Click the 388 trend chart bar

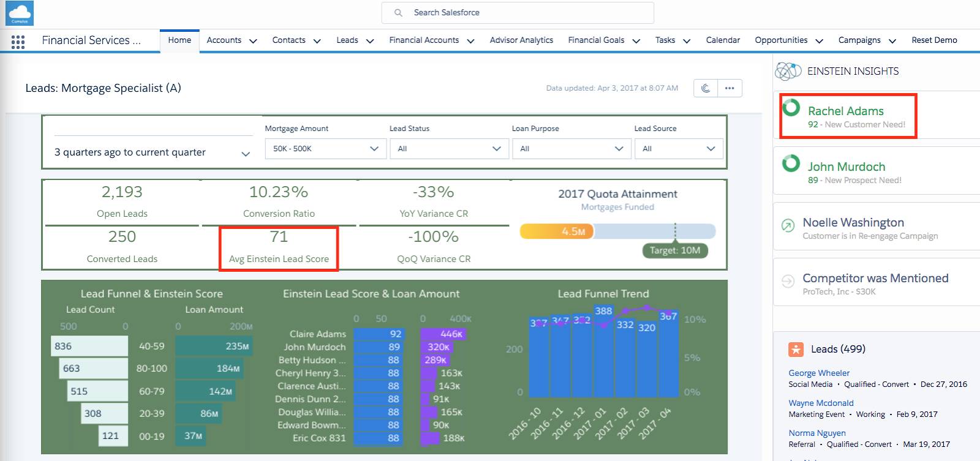coord(603,352)
